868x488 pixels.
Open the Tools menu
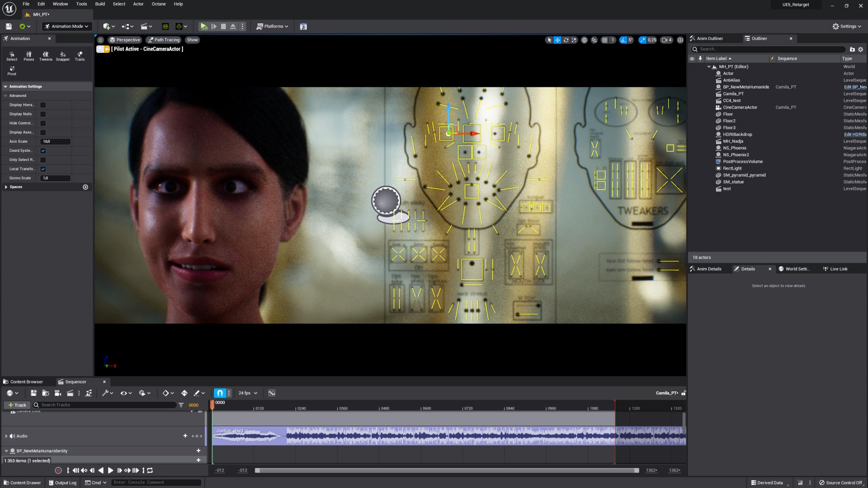click(x=82, y=4)
